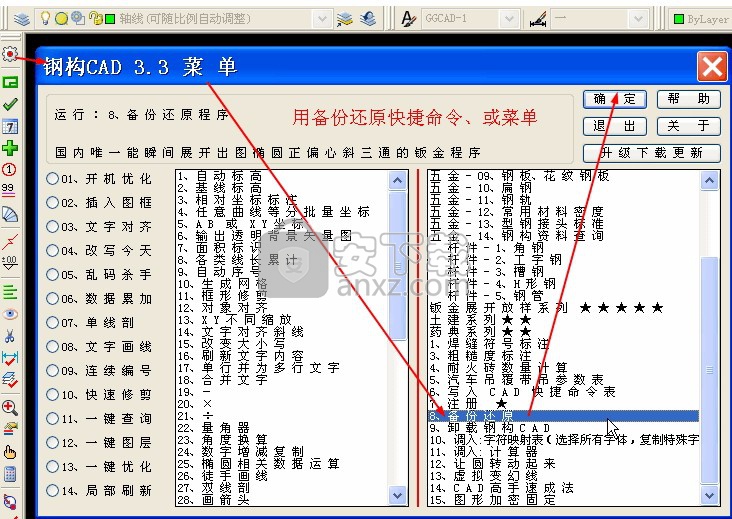732x519 pixels.
Task: Select radio option 14、局部刷新
Action: click(x=52, y=491)
